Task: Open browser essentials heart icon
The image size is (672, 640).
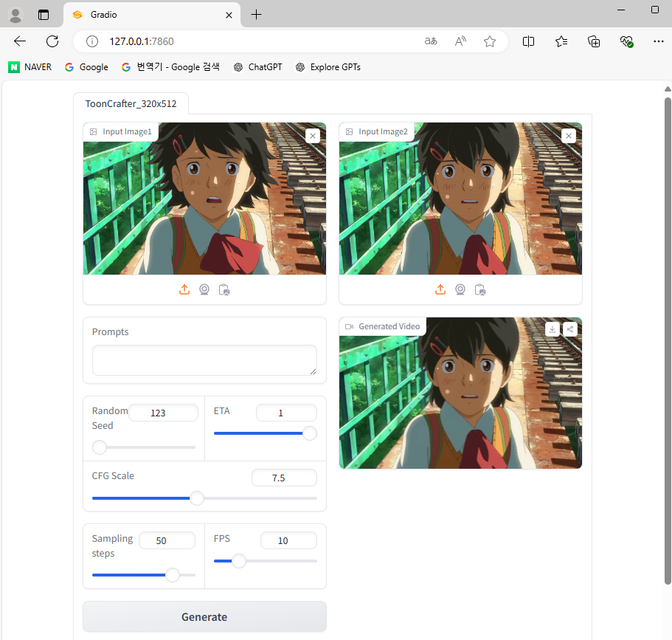Action: 626,41
